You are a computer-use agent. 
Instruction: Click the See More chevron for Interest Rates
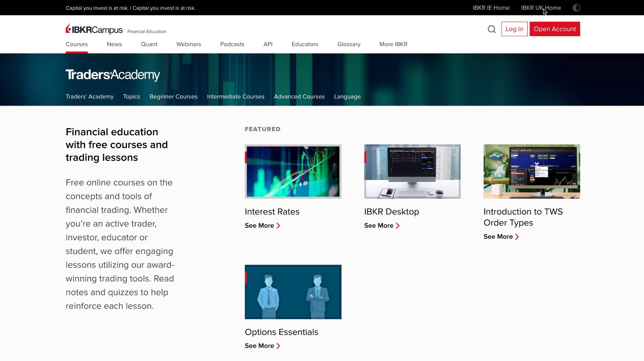(x=278, y=225)
